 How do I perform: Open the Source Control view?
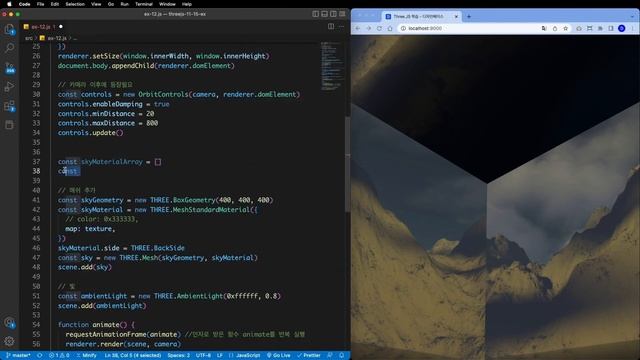(9, 67)
